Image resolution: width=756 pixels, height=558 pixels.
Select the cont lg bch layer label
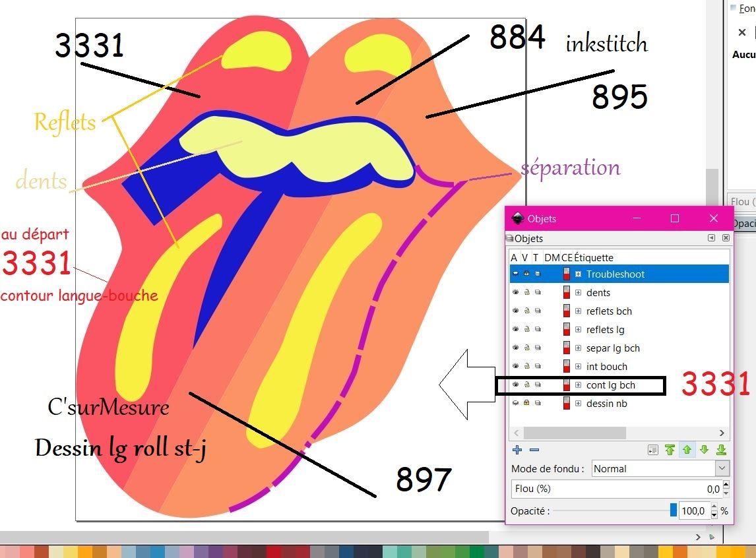[610, 385]
